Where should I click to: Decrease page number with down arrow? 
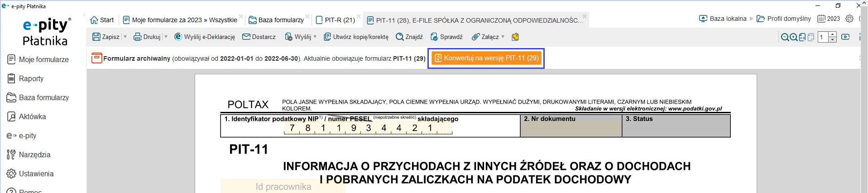pyautogui.click(x=833, y=40)
